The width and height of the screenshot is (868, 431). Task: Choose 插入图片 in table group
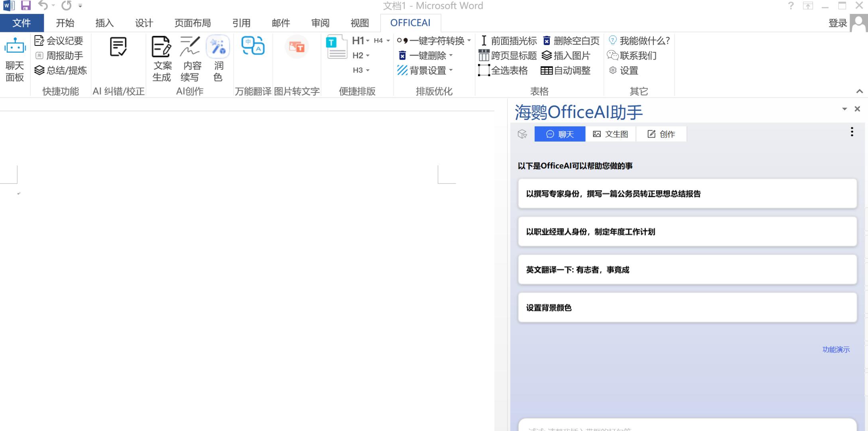(566, 55)
